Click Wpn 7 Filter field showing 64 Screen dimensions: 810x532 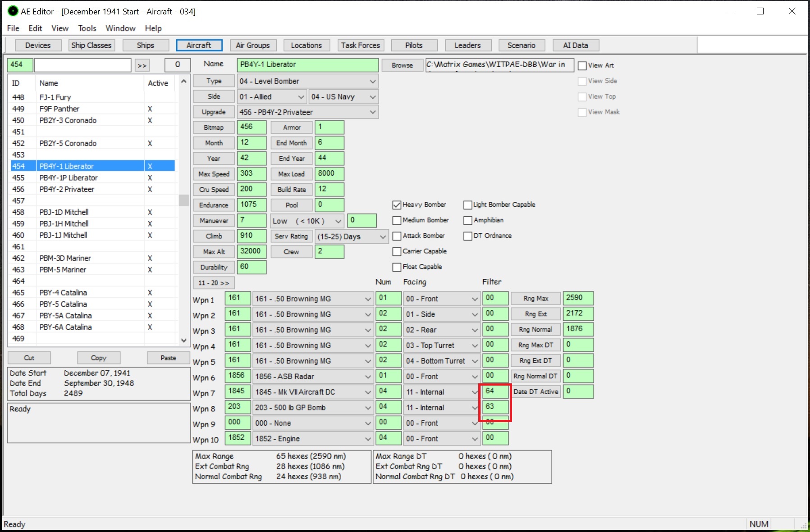click(x=495, y=391)
